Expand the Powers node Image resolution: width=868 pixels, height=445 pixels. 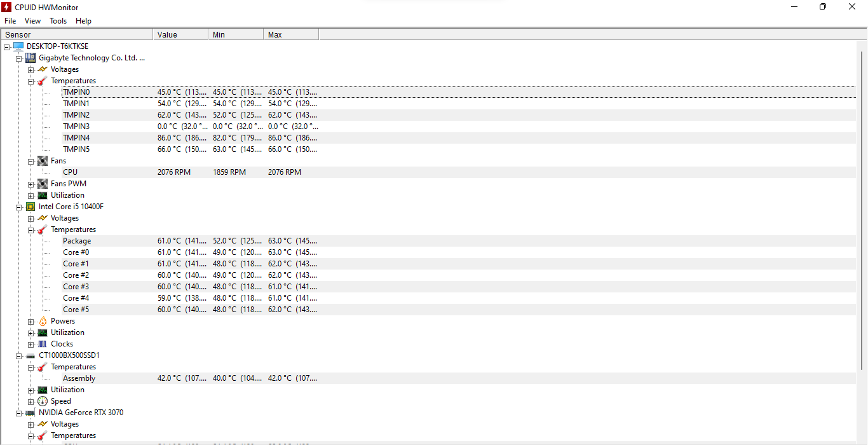(31, 321)
